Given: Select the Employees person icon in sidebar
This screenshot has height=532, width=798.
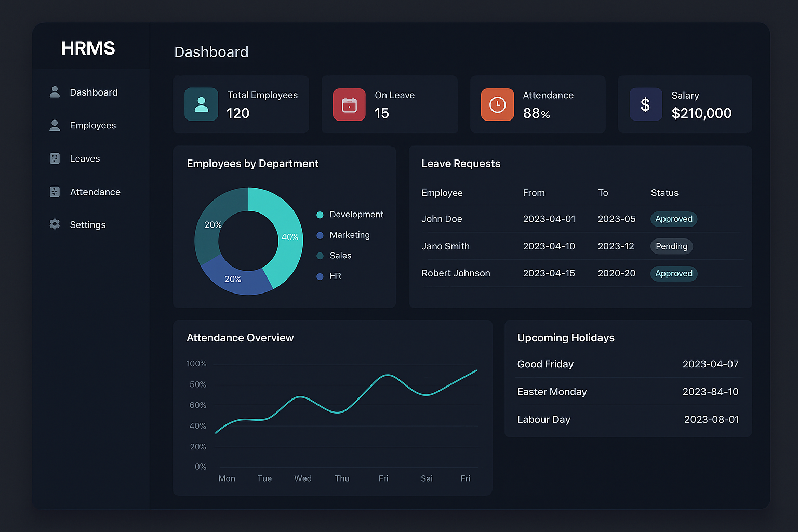Looking at the screenshot, I should pyautogui.click(x=55, y=125).
